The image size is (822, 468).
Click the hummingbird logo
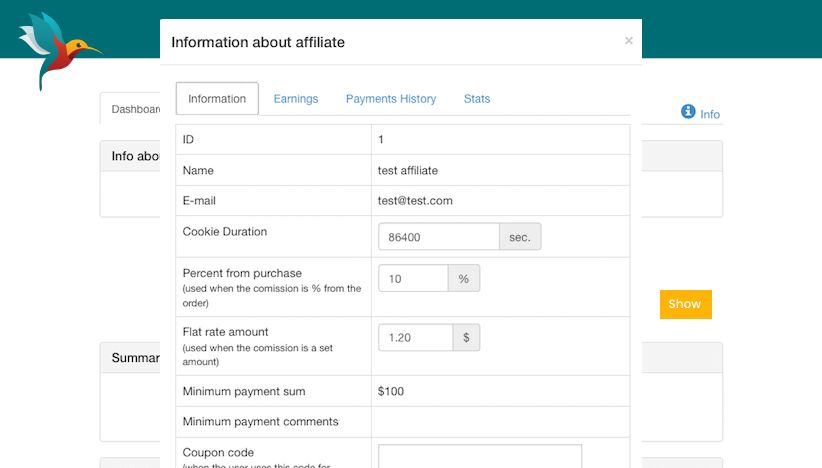coord(55,50)
